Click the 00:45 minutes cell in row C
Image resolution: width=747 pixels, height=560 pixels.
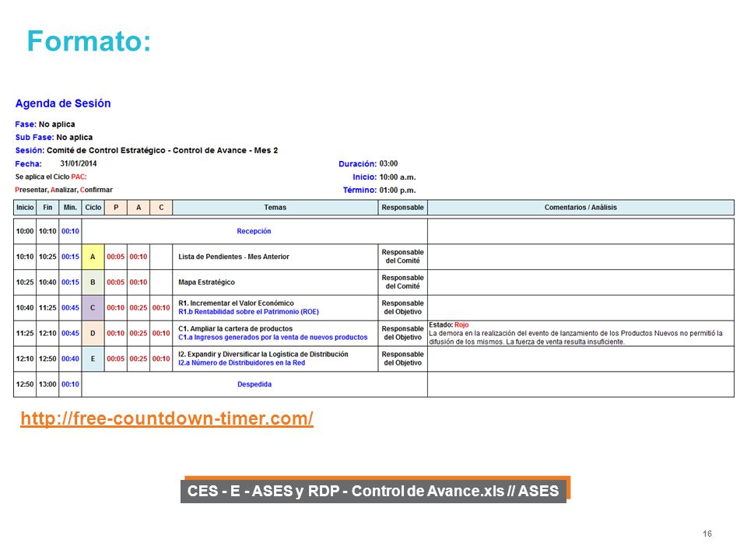coord(70,308)
